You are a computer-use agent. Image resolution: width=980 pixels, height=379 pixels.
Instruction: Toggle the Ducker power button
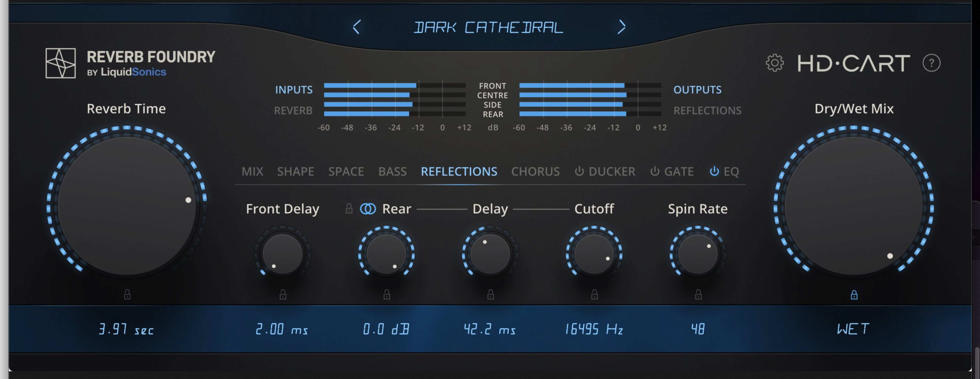[x=579, y=171]
